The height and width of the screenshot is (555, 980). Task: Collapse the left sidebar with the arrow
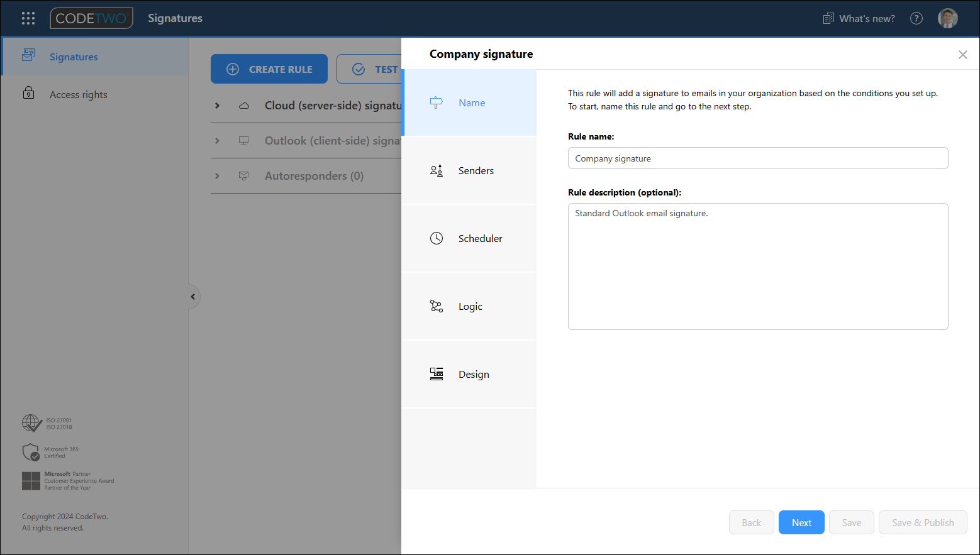(x=192, y=296)
